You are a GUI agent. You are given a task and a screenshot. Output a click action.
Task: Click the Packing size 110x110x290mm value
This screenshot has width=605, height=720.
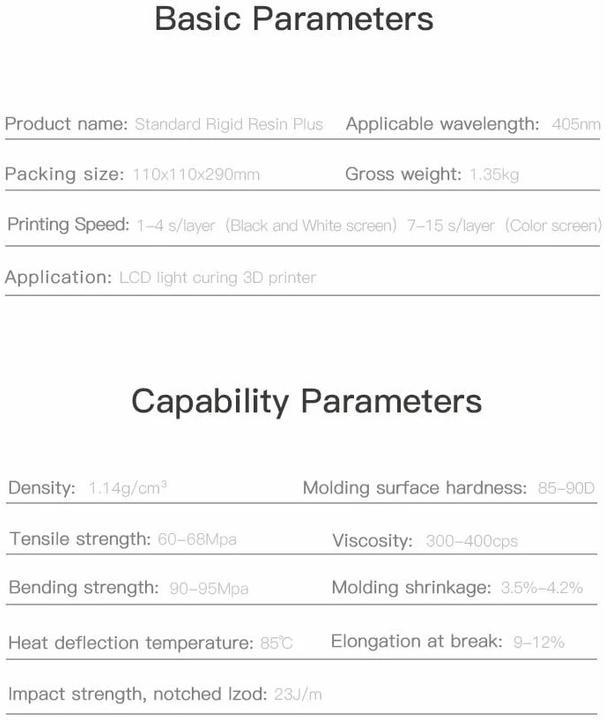point(196,174)
